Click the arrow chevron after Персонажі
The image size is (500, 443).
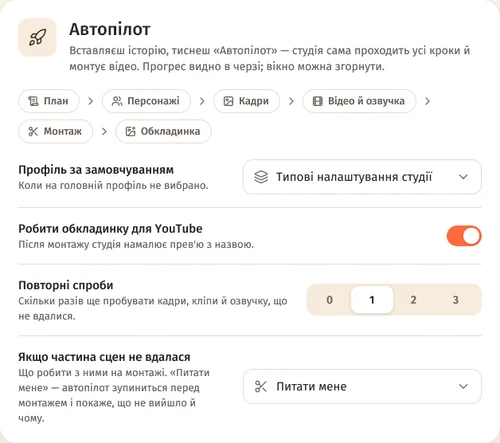[202, 101]
